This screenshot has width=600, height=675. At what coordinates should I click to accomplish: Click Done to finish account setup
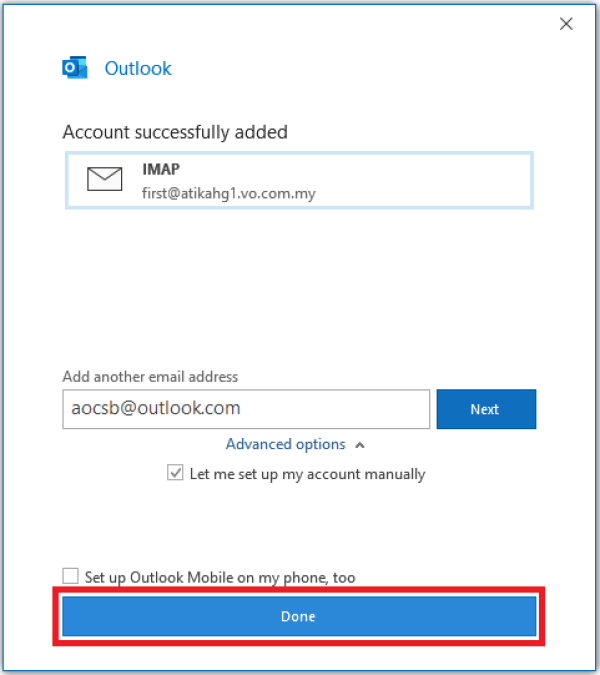point(299,616)
